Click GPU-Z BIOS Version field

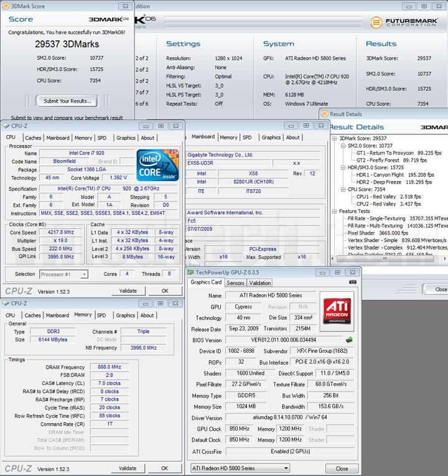pyautogui.click(x=284, y=340)
